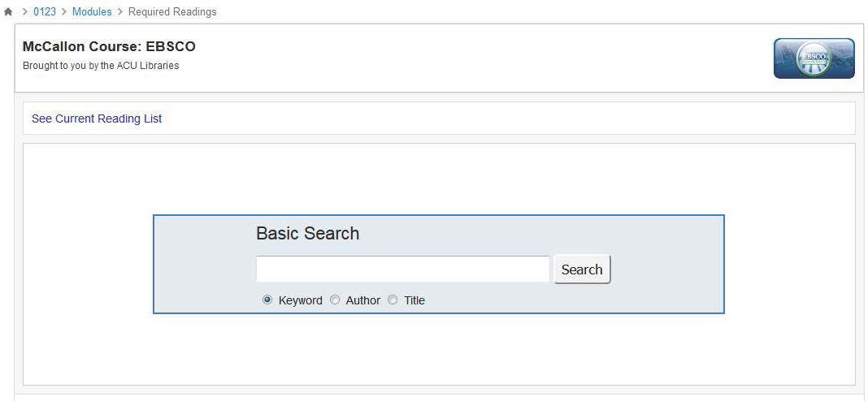Image resolution: width=868 pixels, height=401 pixels.
Task: Open the 0123 breadcrumb link
Action: tap(44, 11)
